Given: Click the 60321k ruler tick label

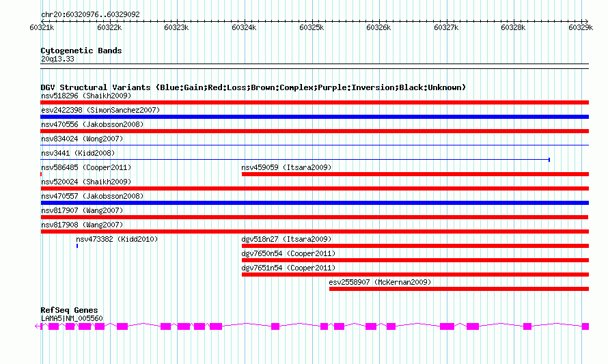Looking at the screenshot, I should tap(42, 27).
